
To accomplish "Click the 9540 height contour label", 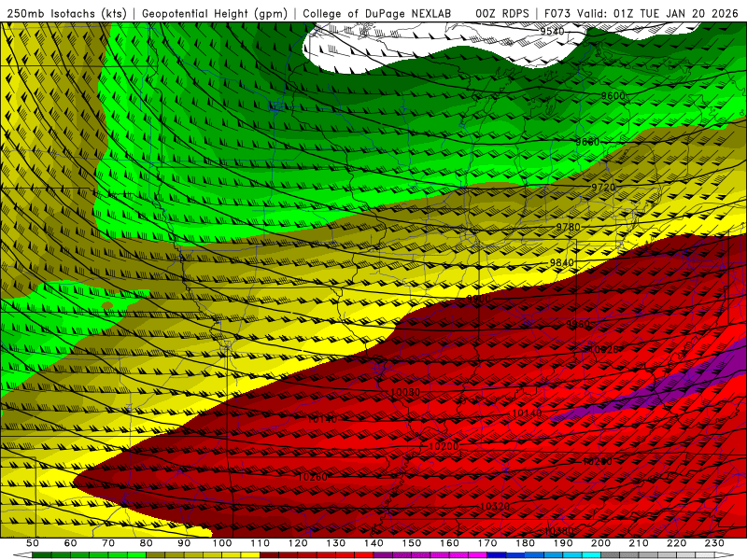I will 552,32.
